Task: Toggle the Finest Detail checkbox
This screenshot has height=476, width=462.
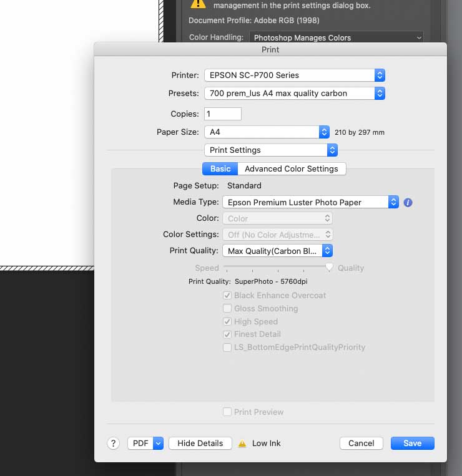Action: pyautogui.click(x=227, y=334)
